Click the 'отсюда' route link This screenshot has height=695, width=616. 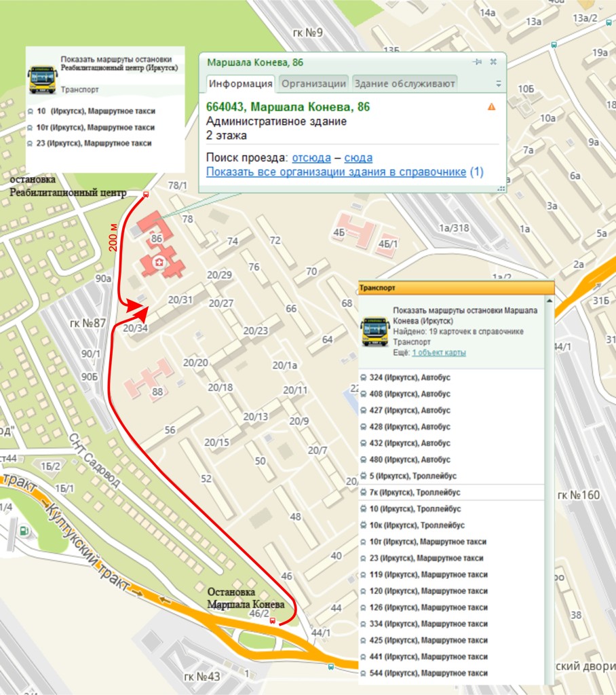pos(311,157)
